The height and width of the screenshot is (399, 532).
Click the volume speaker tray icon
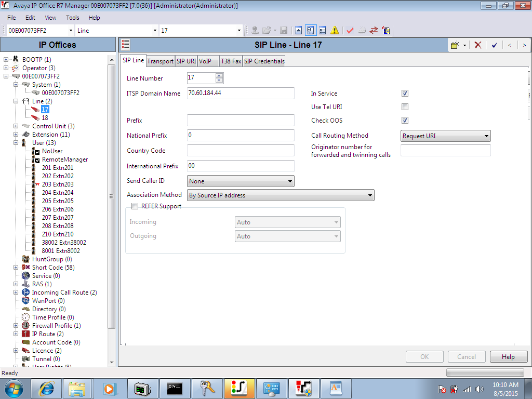point(480,389)
